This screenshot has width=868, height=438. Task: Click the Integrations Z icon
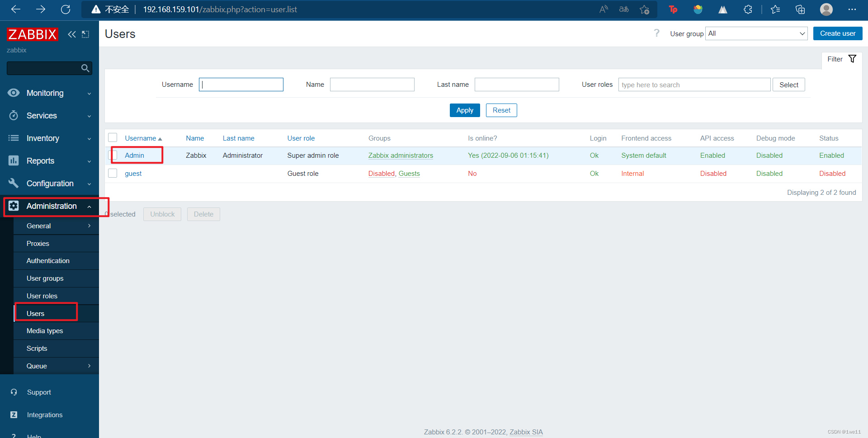pos(14,414)
